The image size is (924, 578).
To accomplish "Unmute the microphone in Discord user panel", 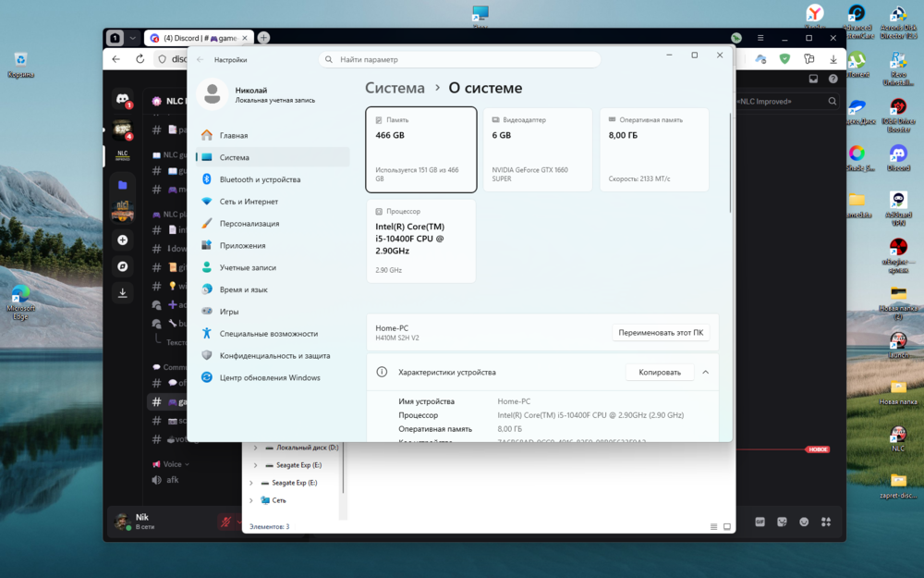I will click(225, 522).
